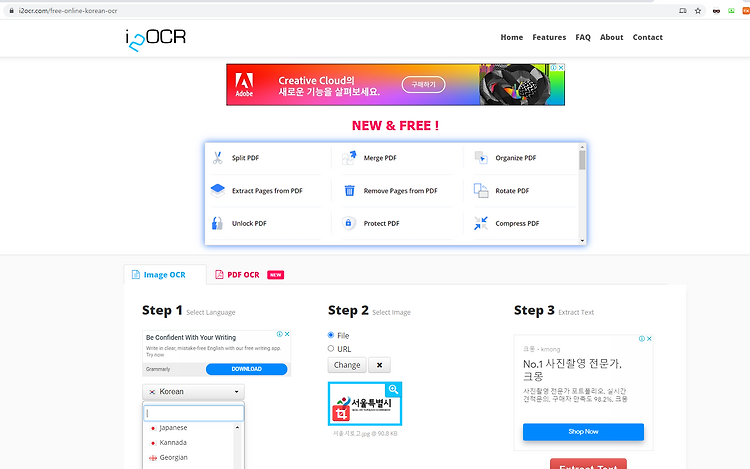Click the red crop icon on thumbnail

point(341,414)
